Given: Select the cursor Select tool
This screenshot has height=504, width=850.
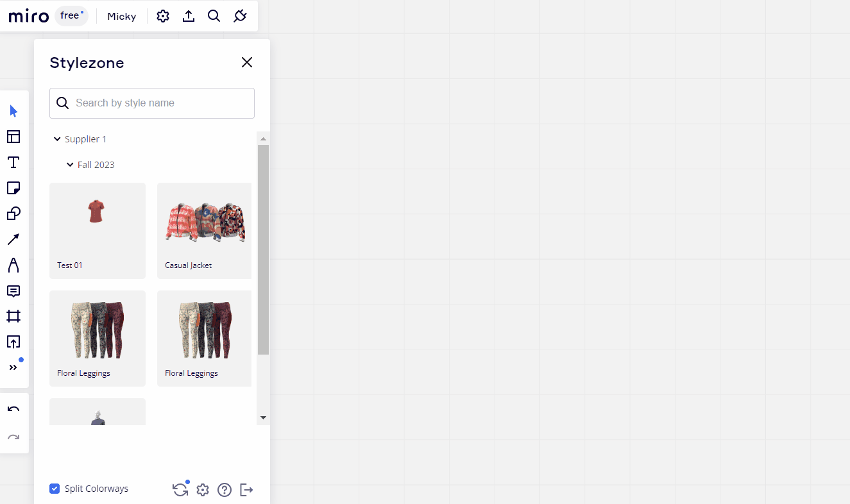Looking at the screenshot, I should [x=13, y=111].
